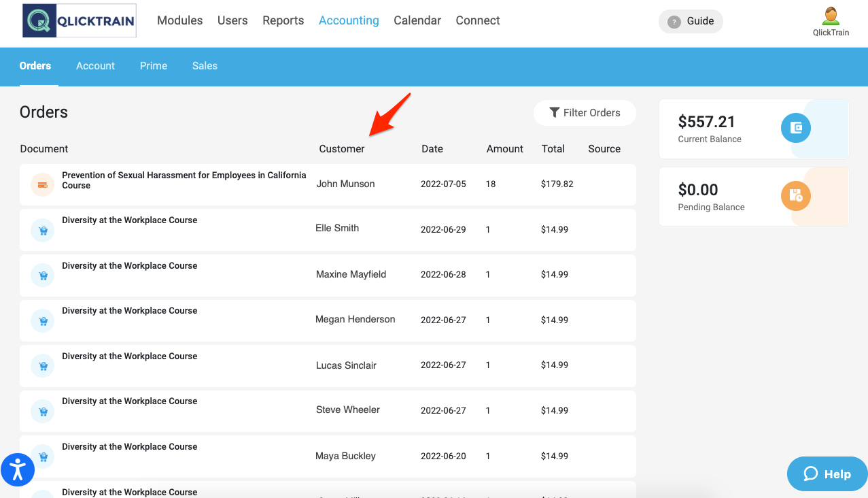
Task: Open the accessibility options widget
Action: pos(18,470)
